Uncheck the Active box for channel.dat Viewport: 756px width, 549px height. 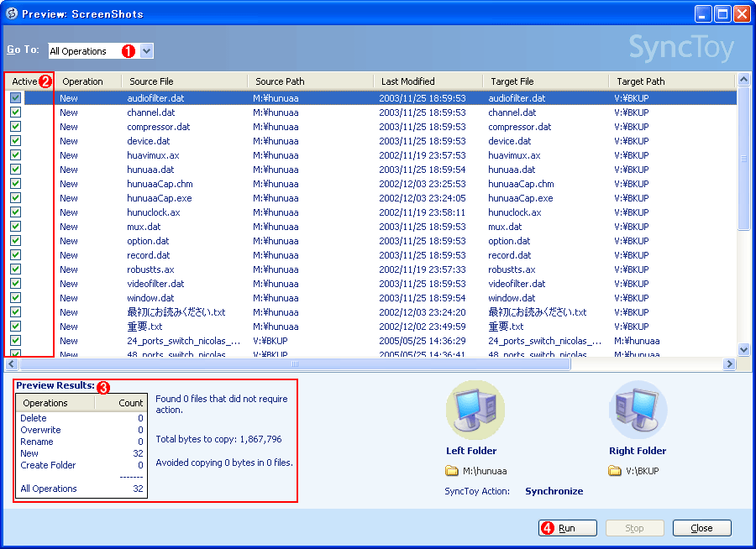coord(15,112)
